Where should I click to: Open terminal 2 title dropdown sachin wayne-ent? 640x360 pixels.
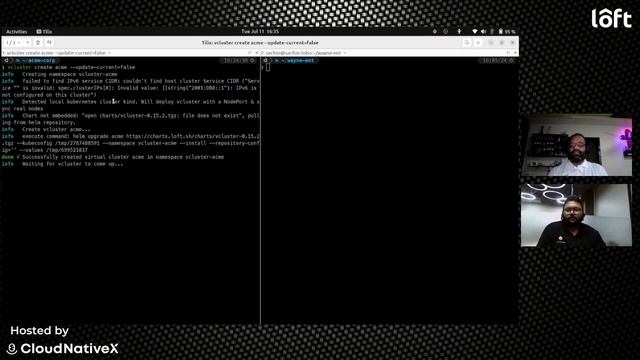click(x=304, y=53)
